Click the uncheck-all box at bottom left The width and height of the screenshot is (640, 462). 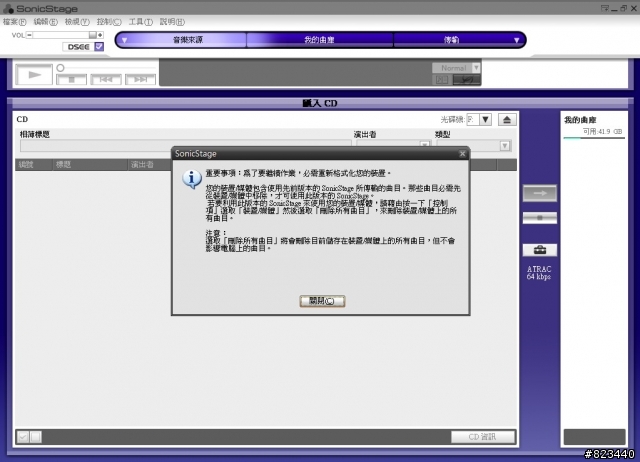pos(36,437)
